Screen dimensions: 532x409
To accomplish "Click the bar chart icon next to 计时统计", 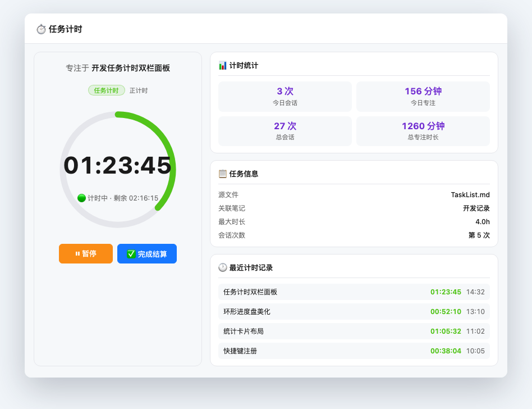I will [x=223, y=66].
